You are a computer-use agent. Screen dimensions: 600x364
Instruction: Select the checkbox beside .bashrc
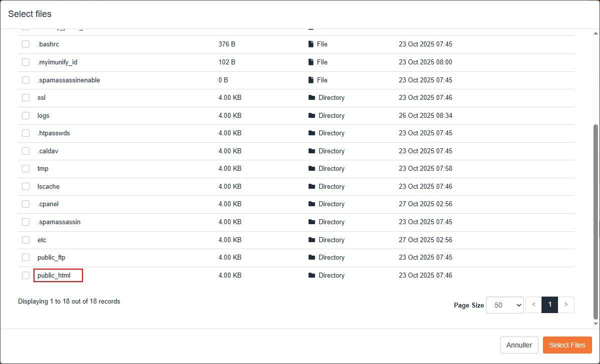click(25, 44)
